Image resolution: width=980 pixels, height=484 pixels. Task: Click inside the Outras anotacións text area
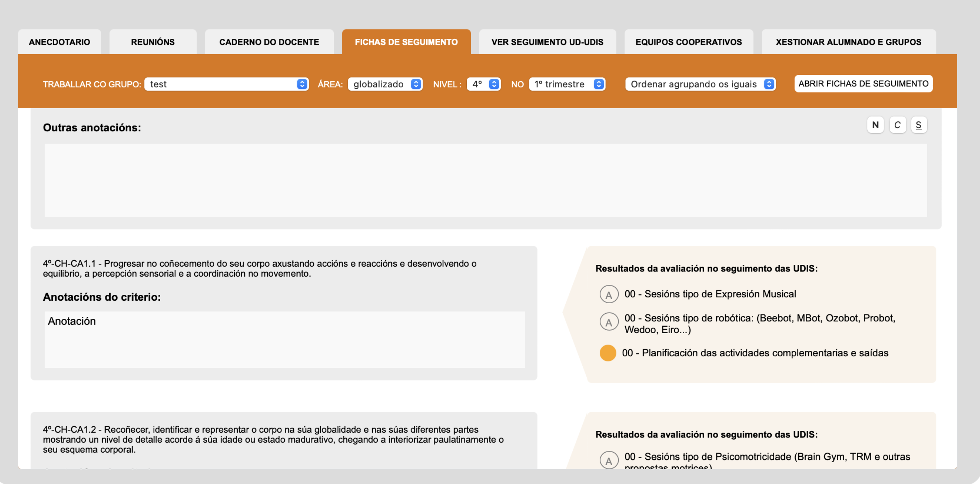pyautogui.click(x=486, y=180)
